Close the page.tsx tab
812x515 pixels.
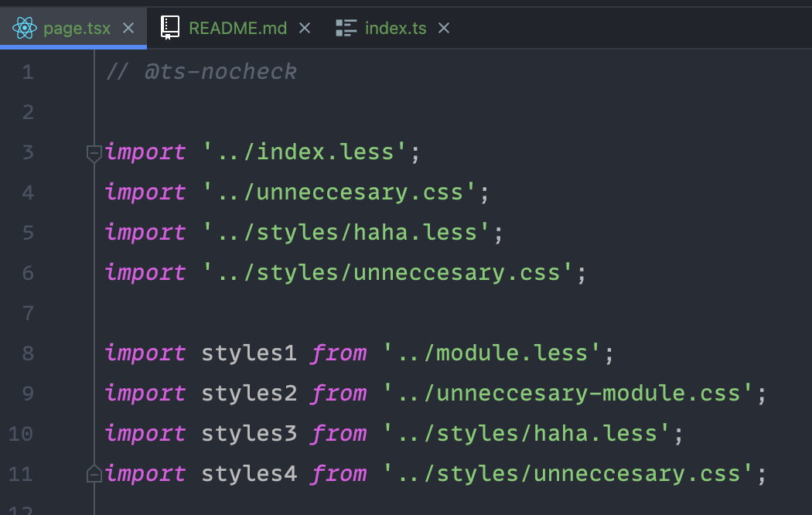pos(128,29)
